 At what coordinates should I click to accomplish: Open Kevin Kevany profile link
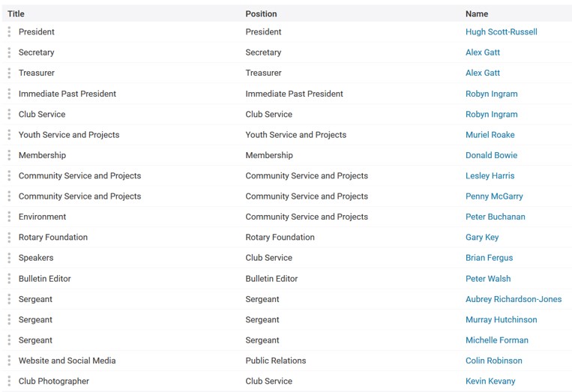(x=490, y=381)
